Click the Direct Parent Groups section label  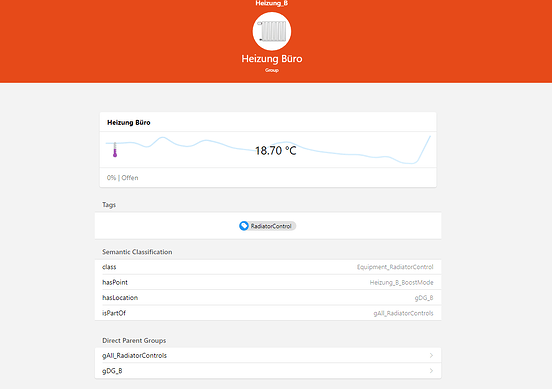[x=134, y=340]
